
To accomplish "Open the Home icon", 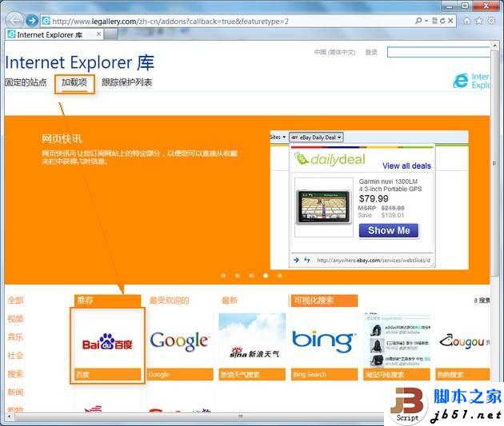I will point(467,21).
